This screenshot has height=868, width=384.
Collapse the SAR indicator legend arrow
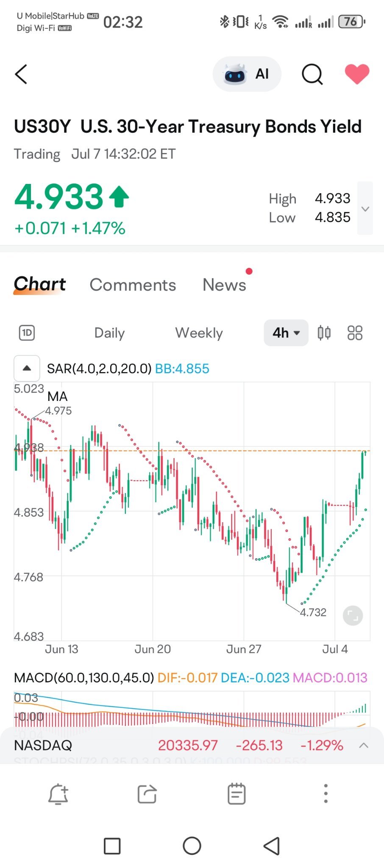point(27,368)
